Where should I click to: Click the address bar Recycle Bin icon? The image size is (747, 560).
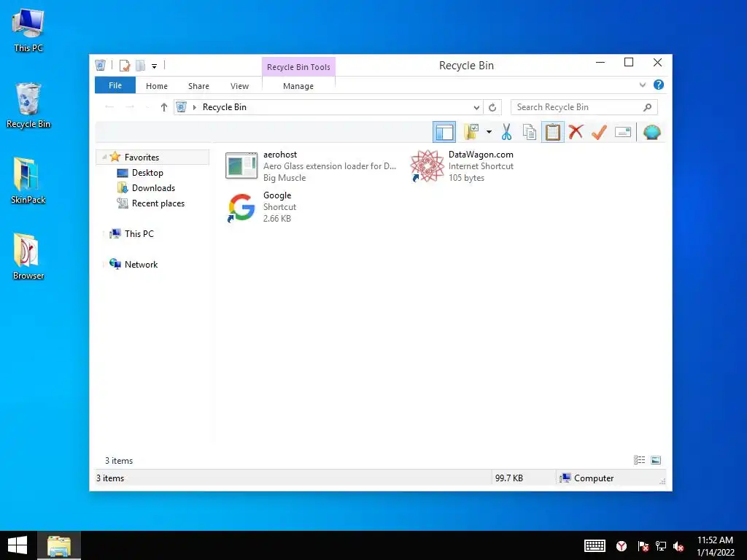point(181,107)
